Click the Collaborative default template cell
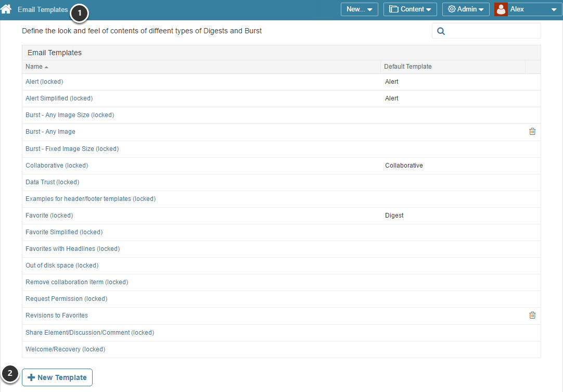The height and width of the screenshot is (392, 563). [404, 165]
